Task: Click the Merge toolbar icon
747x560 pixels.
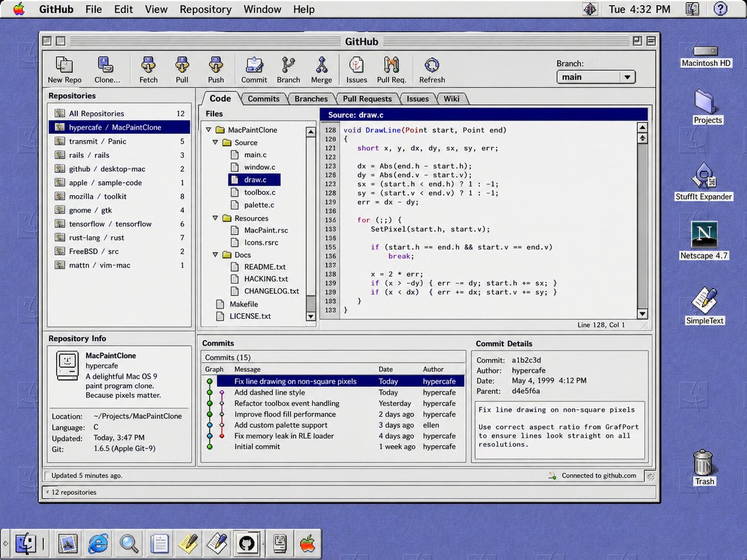Action: [321, 65]
